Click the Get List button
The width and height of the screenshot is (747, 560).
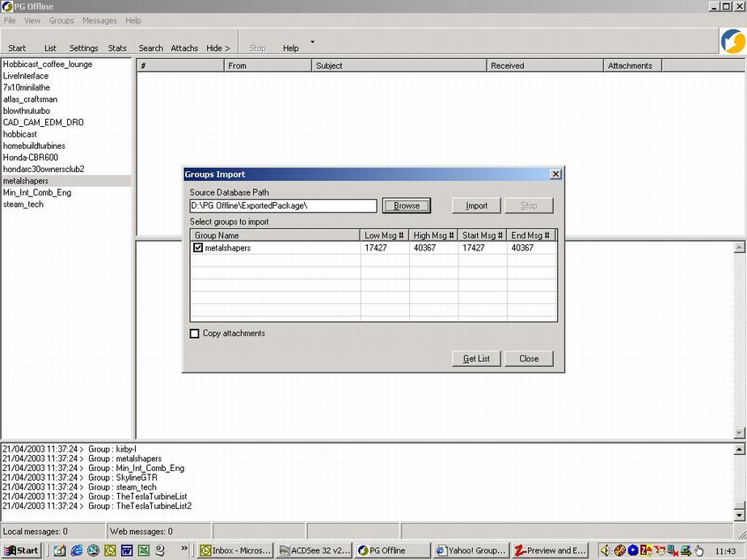pyautogui.click(x=476, y=358)
